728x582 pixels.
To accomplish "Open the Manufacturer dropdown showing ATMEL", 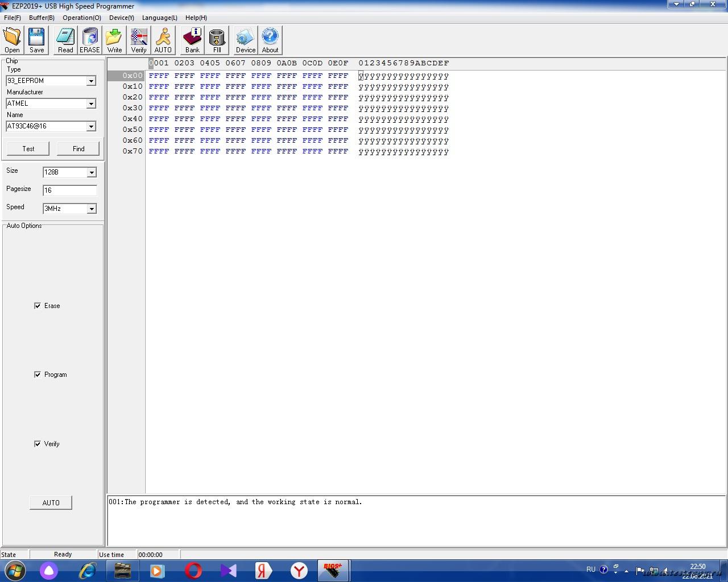I will (91, 104).
